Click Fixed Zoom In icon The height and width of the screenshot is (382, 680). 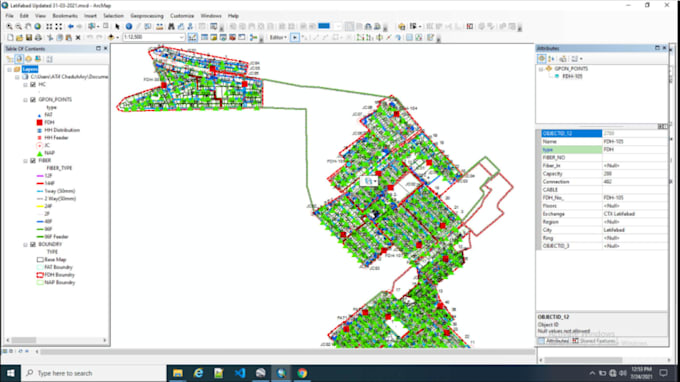49,26
